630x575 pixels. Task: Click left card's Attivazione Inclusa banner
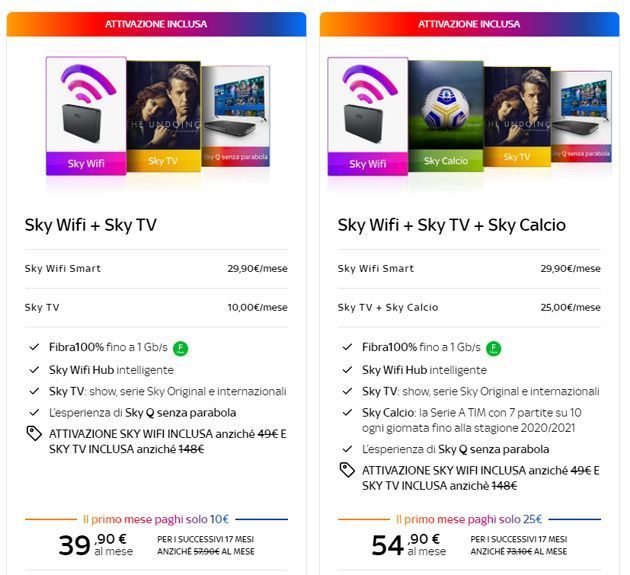[x=156, y=24]
